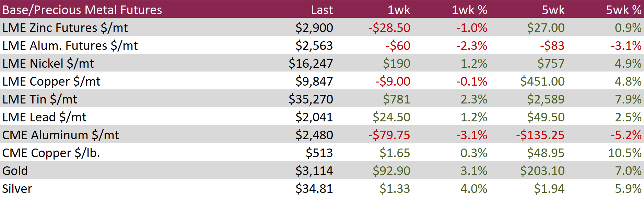Screen dimensions: 644x197
Task: Select the Gold row label
Action: [x=15, y=171]
